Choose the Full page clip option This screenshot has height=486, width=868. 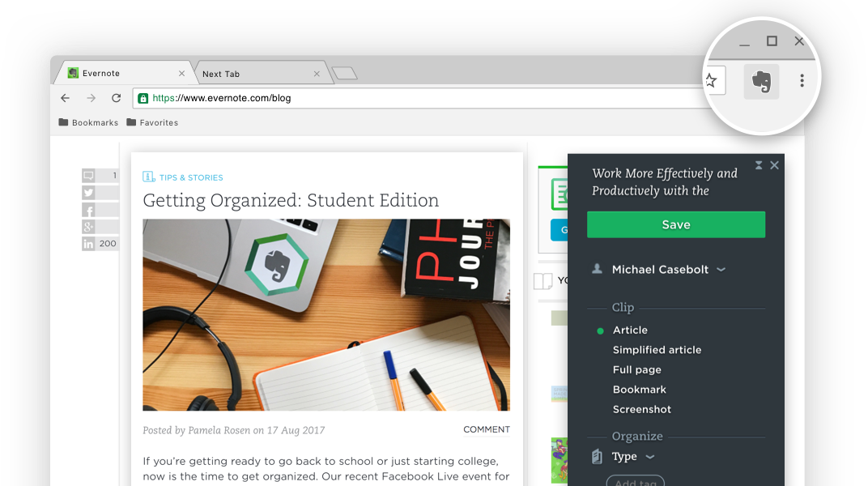tap(636, 370)
